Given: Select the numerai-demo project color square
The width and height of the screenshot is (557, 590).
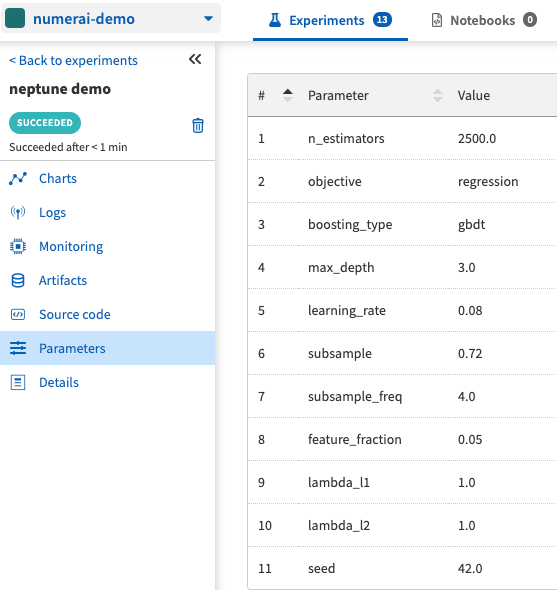Looking at the screenshot, I should coord(15,18).
